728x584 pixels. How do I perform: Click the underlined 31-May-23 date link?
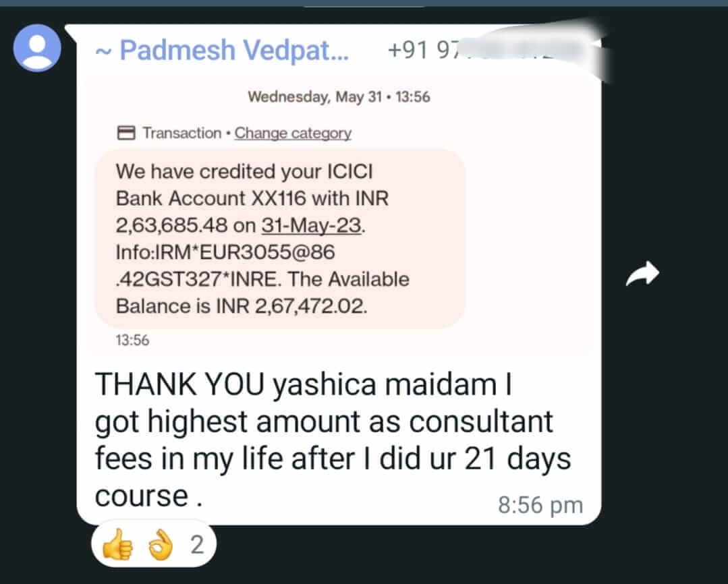point(311,226)
